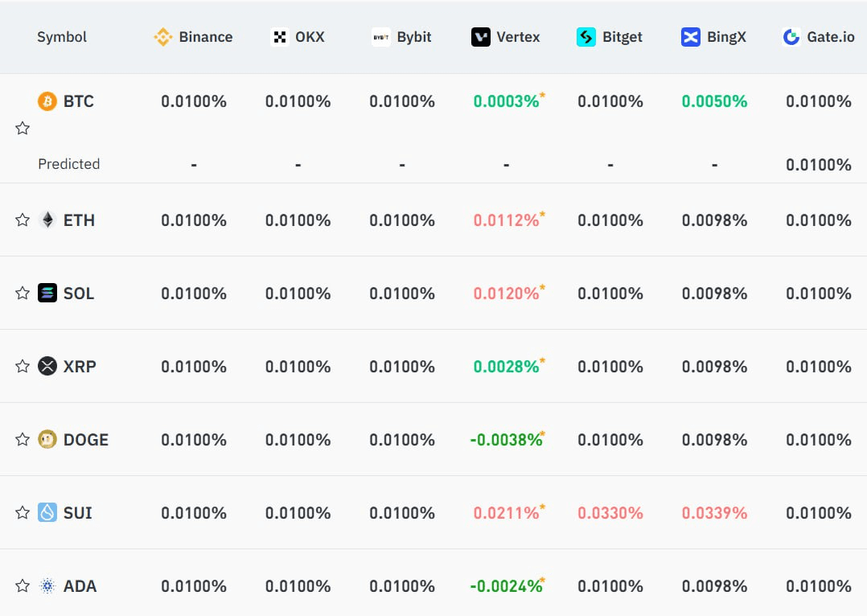Click the Binance exchange logo
This screenshot has width=867, height=616.
163,37
